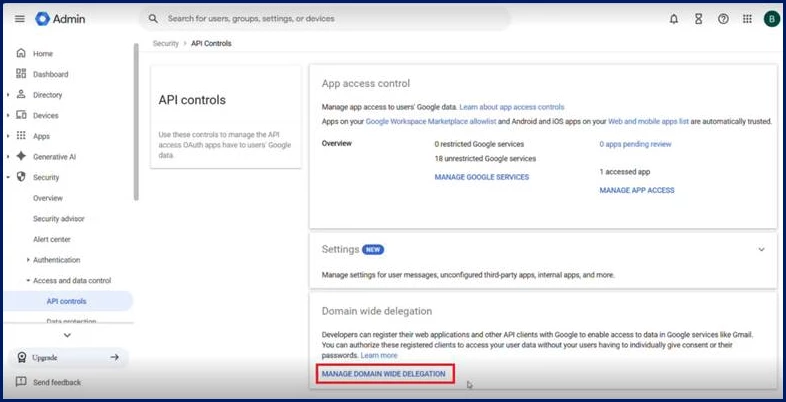Click the Upgrade badge icon
This screenshot has height=402, width=786.
coord(21,357)
